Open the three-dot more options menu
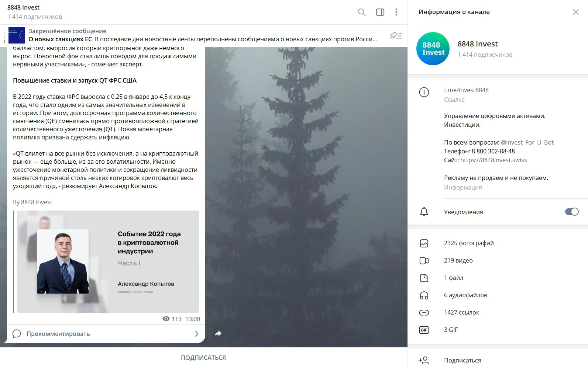 (x=396, y=12)
